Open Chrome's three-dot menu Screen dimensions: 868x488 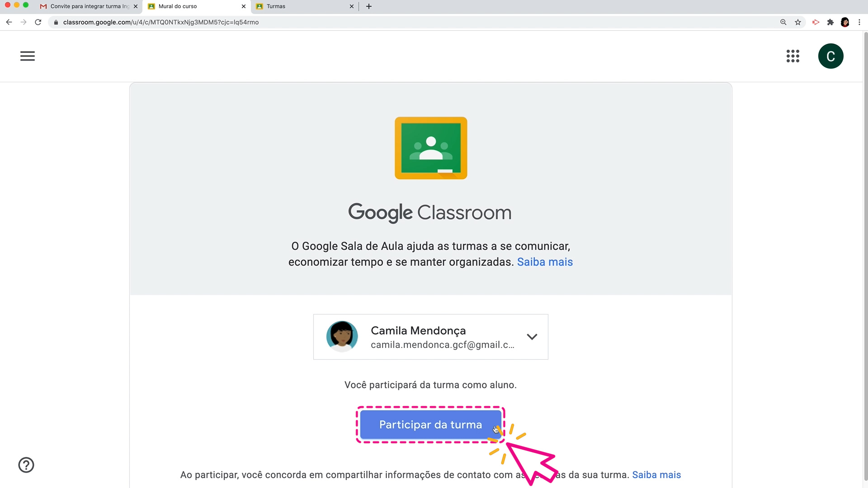[x=860, y=22]
